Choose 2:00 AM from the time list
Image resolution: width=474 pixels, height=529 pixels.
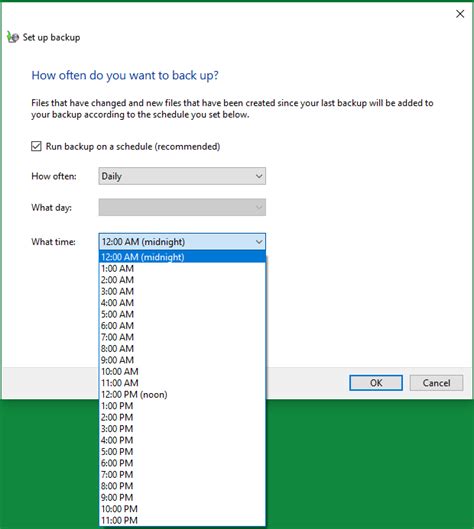(x=182, y=280)
